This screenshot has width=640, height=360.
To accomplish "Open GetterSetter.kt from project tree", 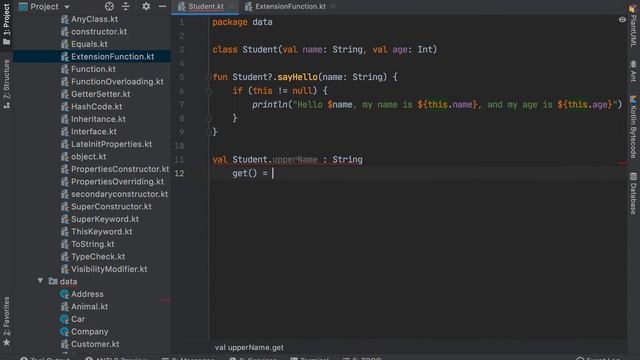I will 100,94.
